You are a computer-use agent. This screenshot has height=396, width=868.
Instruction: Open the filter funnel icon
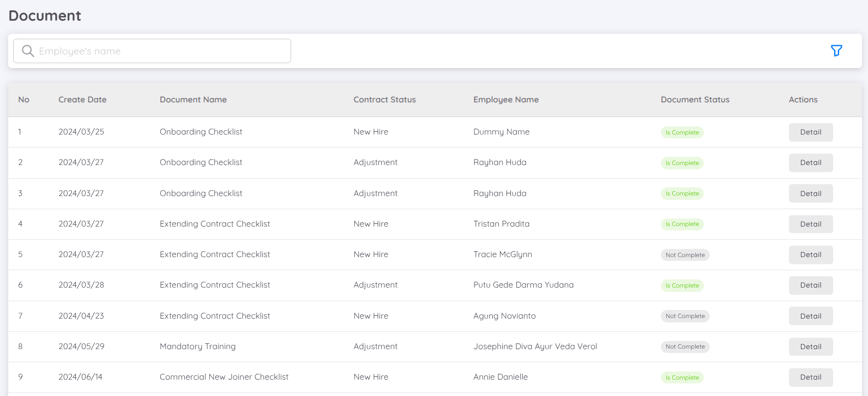[x=836, y=51]
